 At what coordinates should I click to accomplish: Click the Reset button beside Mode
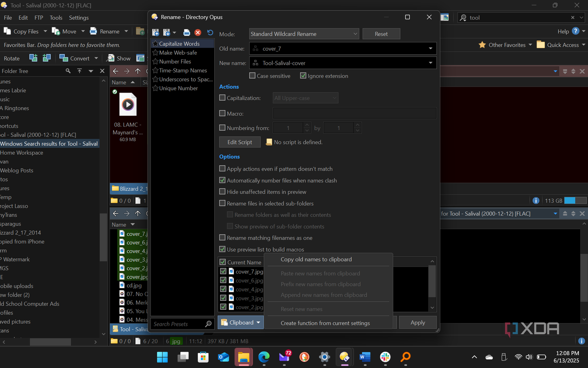pos(381,34)
